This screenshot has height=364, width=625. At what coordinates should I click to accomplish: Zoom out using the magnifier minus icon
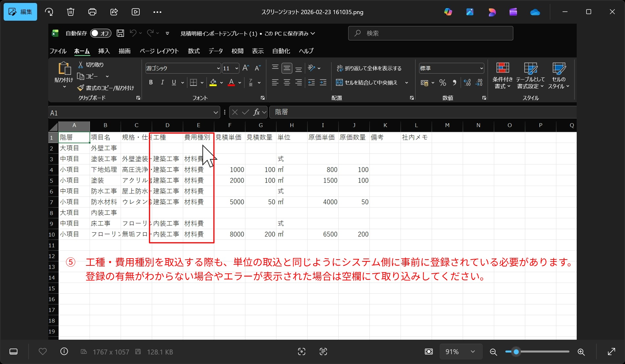tap(493, 352)
